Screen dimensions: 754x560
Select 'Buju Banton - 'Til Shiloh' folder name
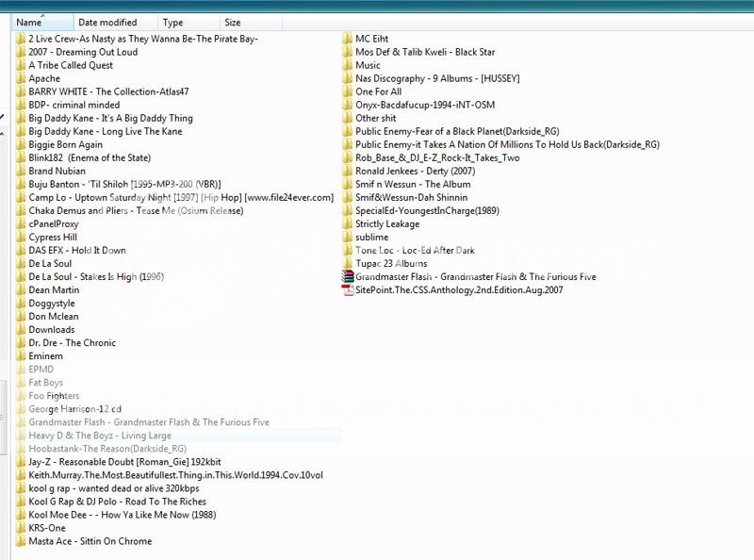125,184
